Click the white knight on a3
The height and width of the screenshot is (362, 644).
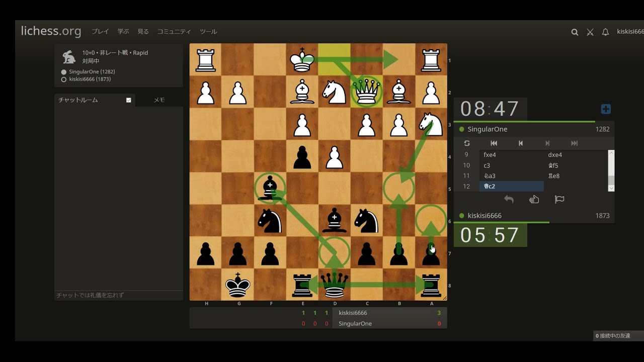[x=431, y=124]
